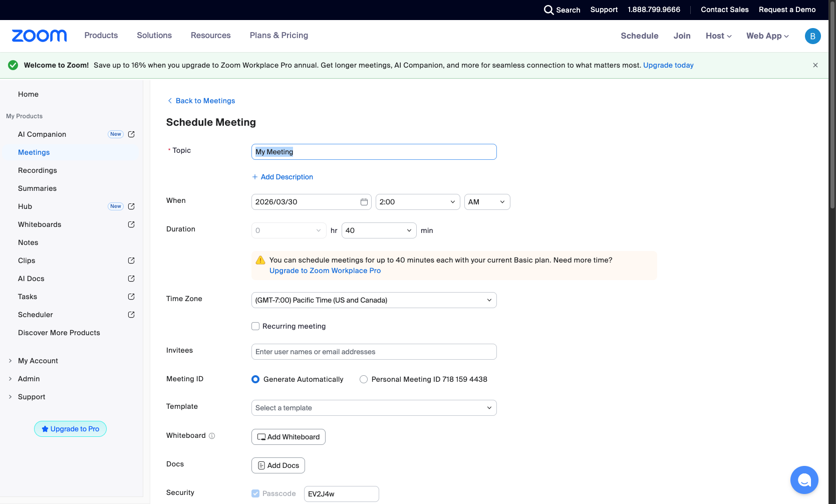Image resolution: width=836 pixels, height=504 pixels.
Task: Open the duration minutes dropdown
Action: click(x=379, y=230)
